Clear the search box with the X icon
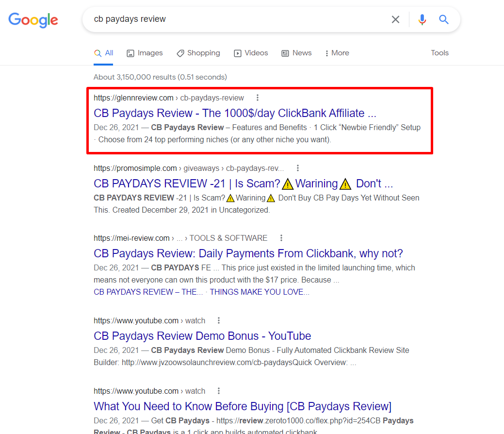The height and width of the screenshot is (434, 504). (395, 19)
